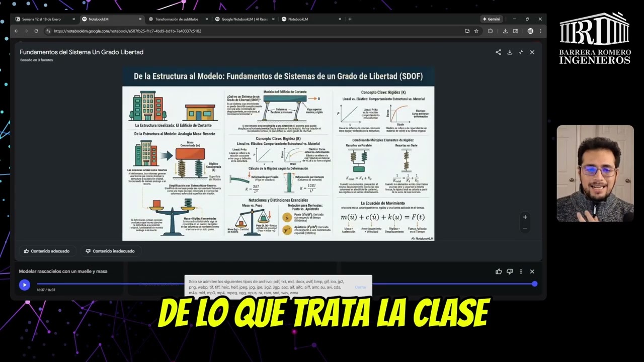Dismiss file types notice with Cerrar
This screenshot has height=362, width=644.
361,287
